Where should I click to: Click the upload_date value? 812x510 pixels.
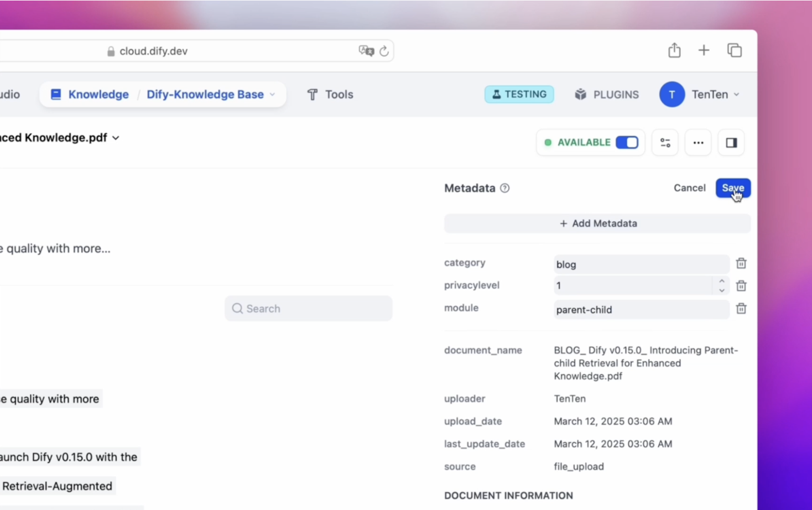[613, 421]
